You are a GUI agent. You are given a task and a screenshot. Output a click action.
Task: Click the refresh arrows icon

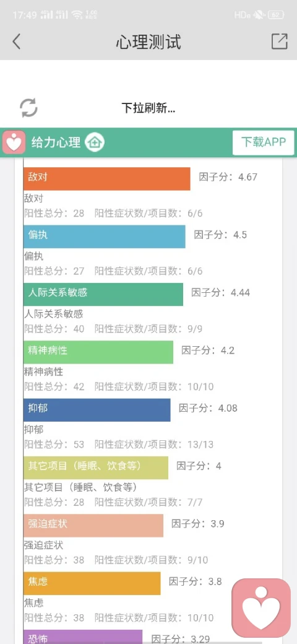[x=28, y=108]
